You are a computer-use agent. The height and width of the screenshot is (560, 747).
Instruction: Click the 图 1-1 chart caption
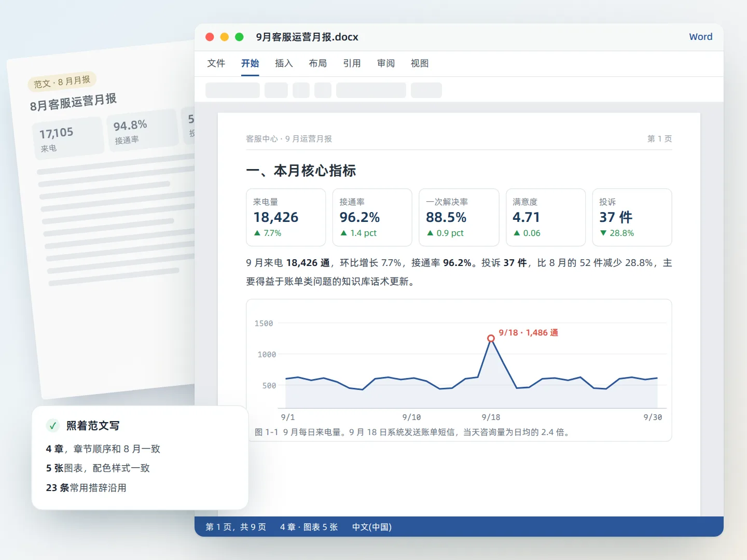(x=413, y=432)
